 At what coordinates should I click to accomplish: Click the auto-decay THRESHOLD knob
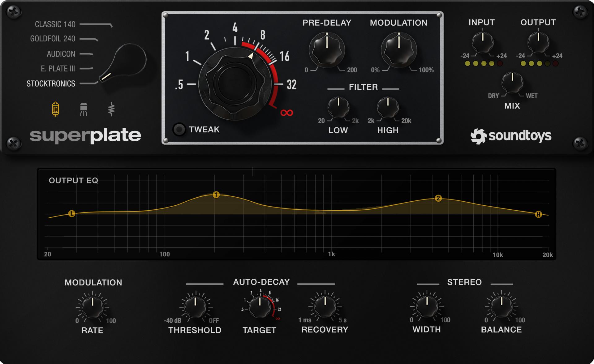[x=195, y=307]
